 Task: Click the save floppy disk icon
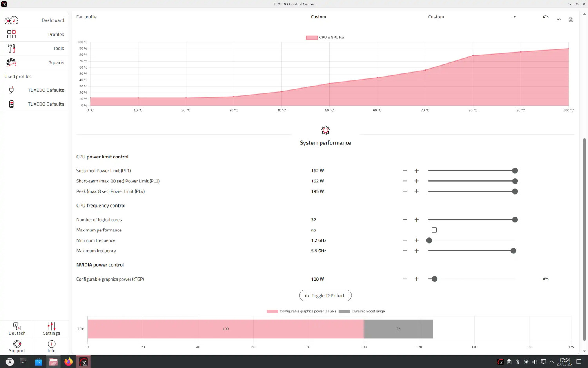tap(571, 20)
